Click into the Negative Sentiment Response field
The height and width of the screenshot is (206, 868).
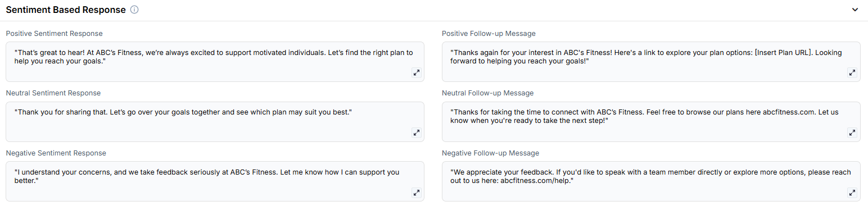pos(215,181)
